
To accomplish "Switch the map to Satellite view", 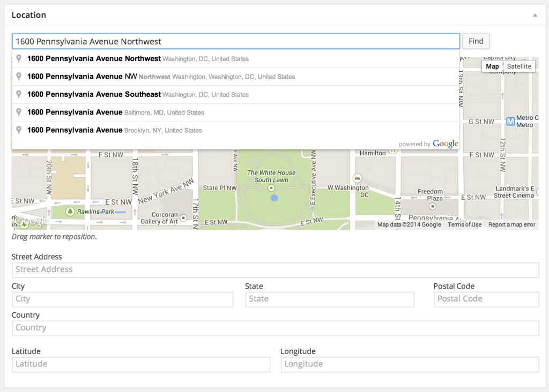I will [519, 66].
